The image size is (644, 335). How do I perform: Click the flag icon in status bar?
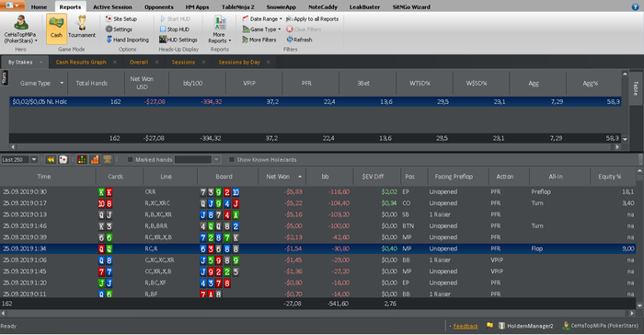[x=489, y=326]
